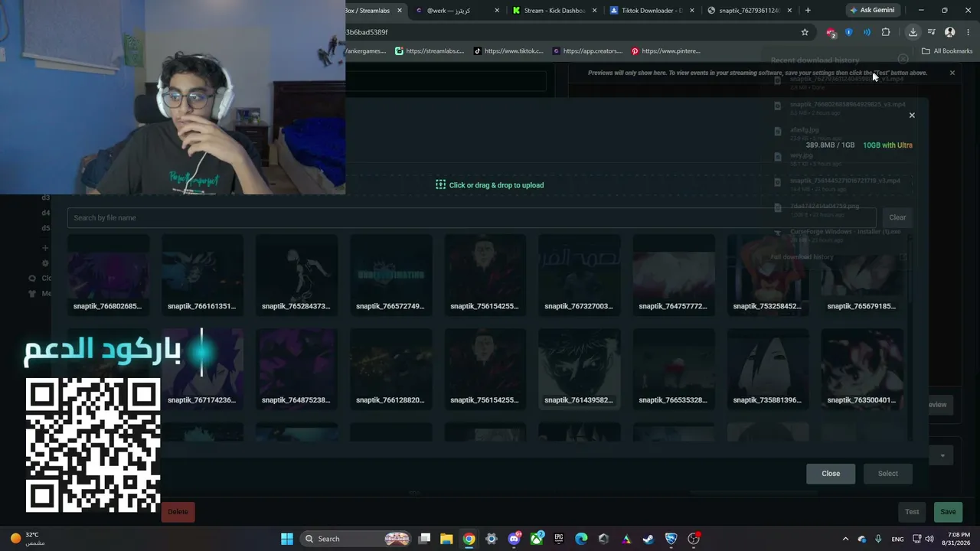
Task: Select media file snaptik_735881396
Action: 767,368
